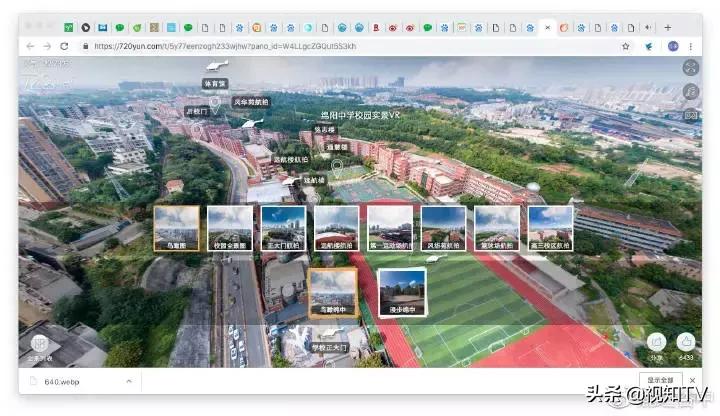Open a new browser tab with plus button
The height and width of the screenshot is (416, 720).
pyautogui.click(x=696, y=27)
